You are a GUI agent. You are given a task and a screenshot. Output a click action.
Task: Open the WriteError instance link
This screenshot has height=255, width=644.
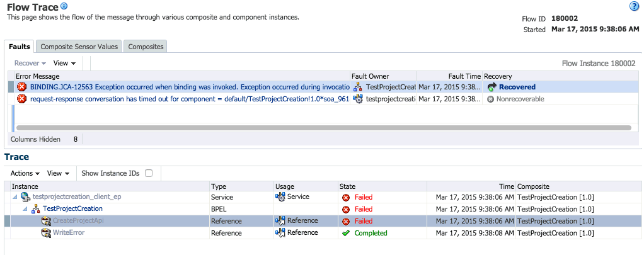[69, 232]
